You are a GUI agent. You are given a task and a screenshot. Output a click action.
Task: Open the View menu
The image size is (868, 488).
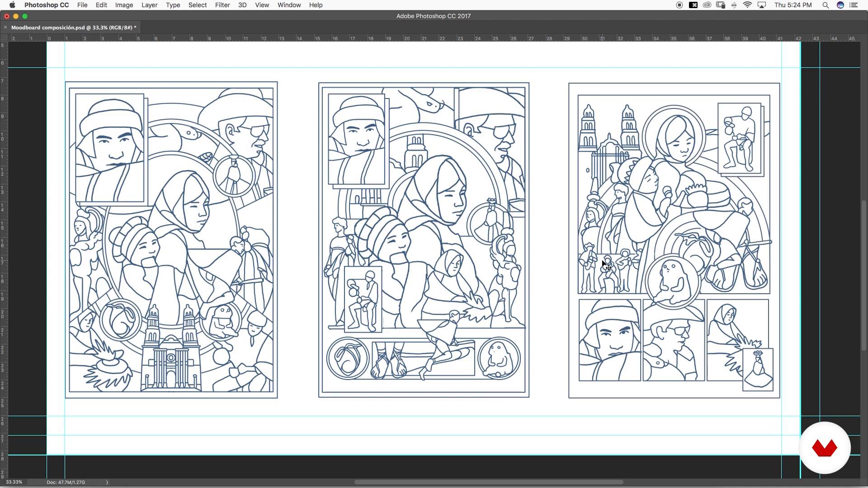[x=262, y=5]
